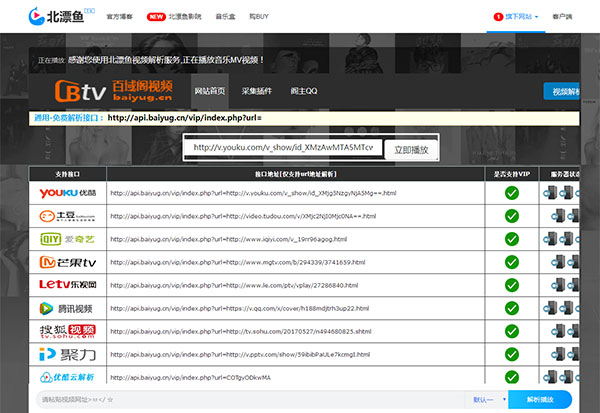This screenshot has width=600, height=413.
Task: Click the 立即播放 button
Action: pos(412,149)
